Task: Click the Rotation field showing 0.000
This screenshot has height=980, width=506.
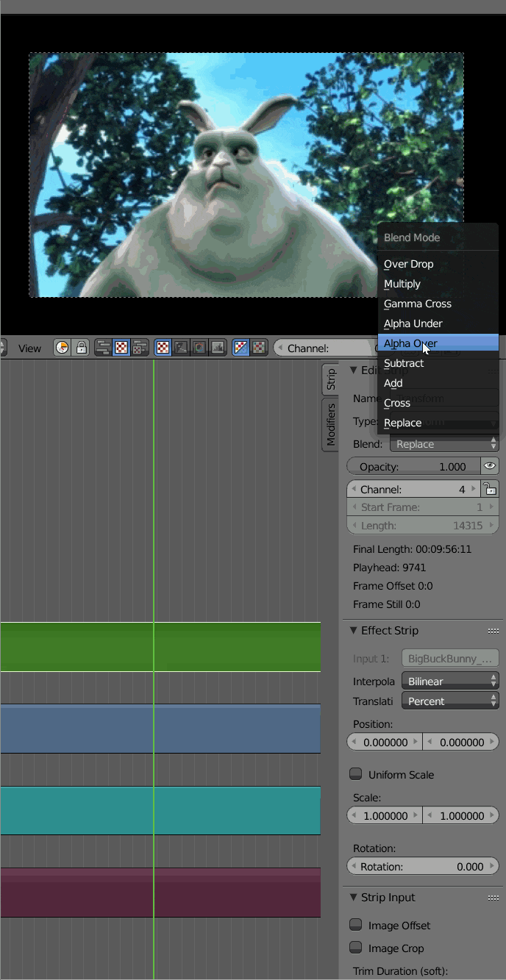Action: tap(423, 867)
